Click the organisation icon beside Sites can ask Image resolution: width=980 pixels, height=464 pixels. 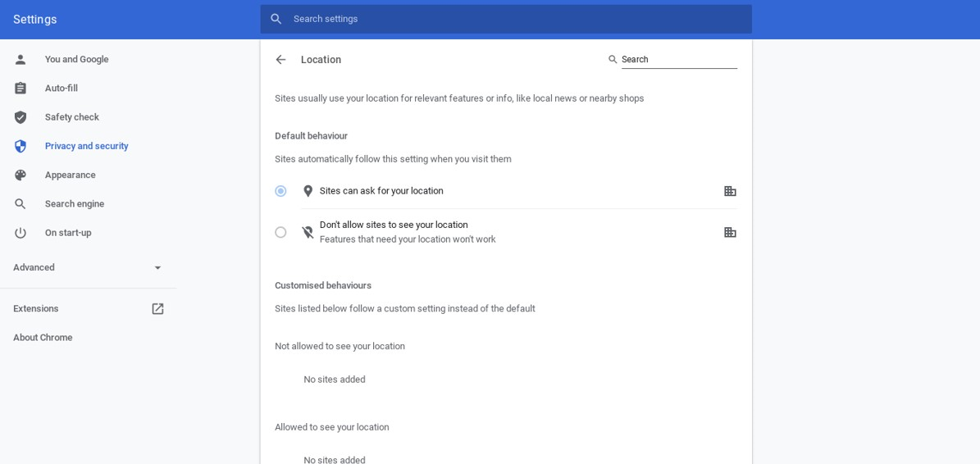coord(730,191)
